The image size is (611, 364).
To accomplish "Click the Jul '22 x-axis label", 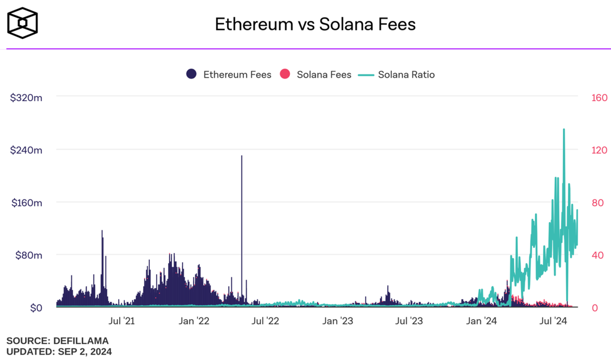I will (265, 321).
